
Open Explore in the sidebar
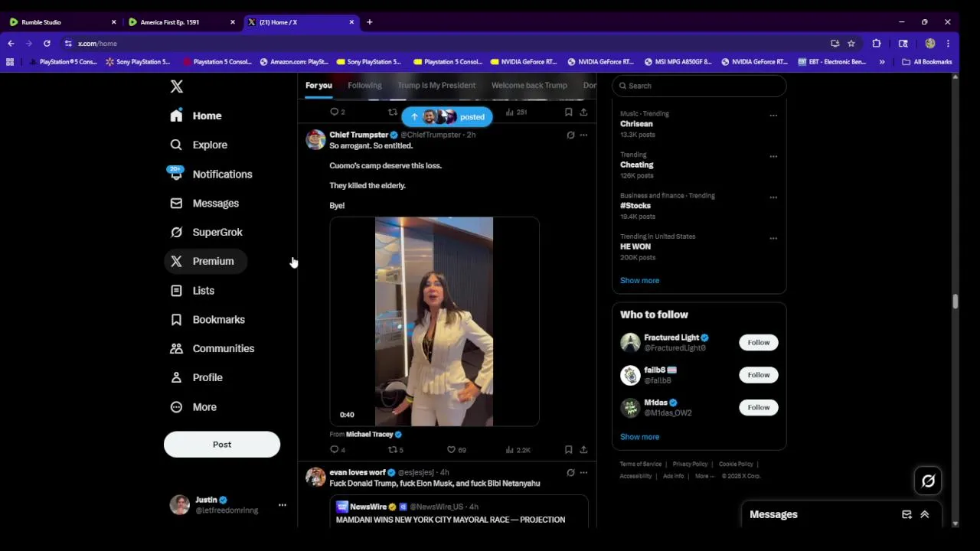click(x=199, y=145)
